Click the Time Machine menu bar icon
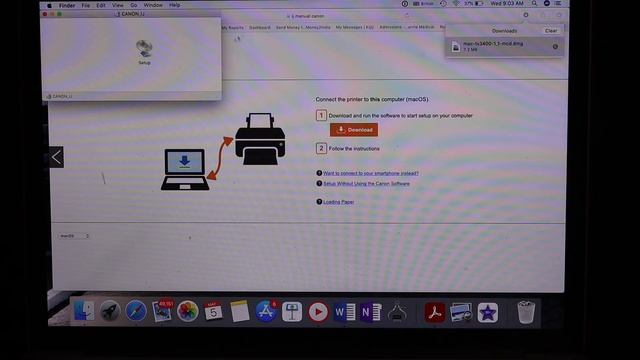The image size is (640, 360). pyautogui.click(x=443, y=4)
